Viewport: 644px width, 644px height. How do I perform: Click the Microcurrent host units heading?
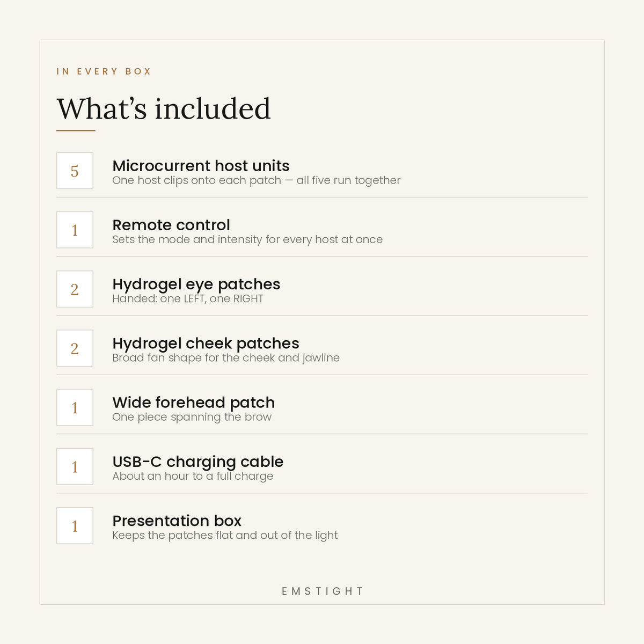click(x=201, y=166)
